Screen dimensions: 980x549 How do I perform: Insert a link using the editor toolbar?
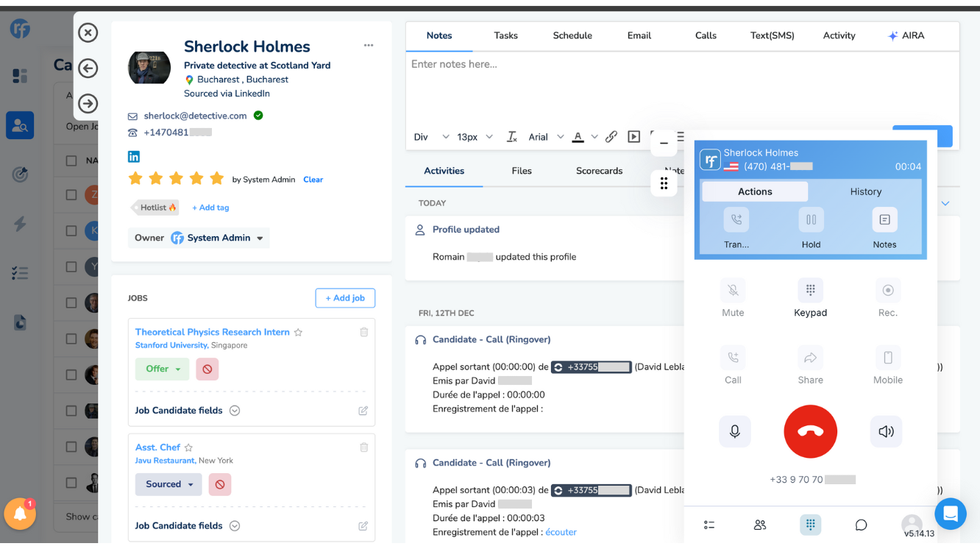(611, 137)
